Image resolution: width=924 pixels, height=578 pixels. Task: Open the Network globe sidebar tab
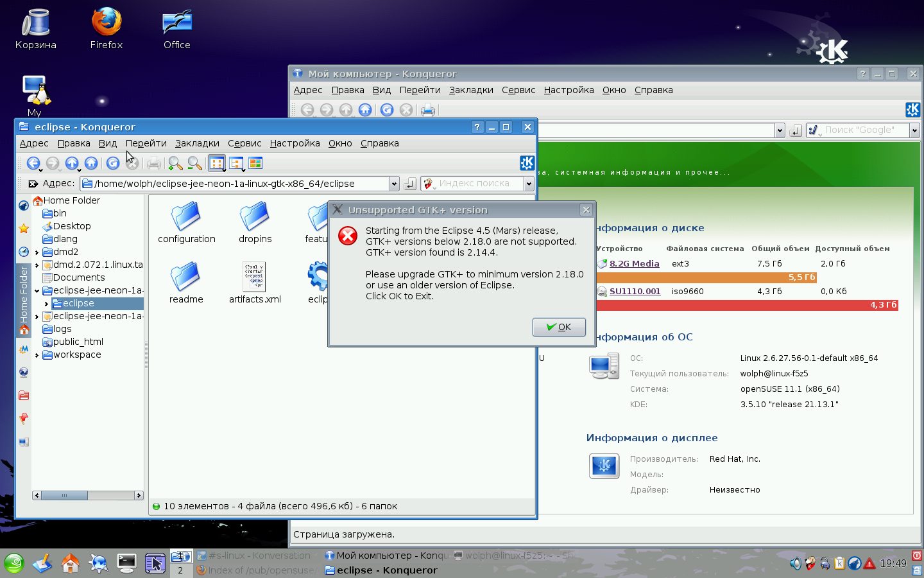[24, 372]
